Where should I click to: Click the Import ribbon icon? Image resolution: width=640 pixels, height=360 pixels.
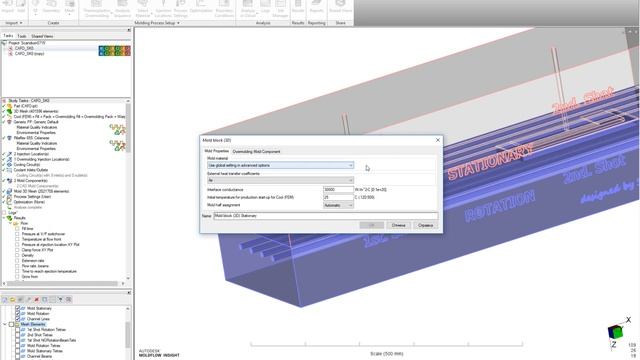tap(7, 6)
